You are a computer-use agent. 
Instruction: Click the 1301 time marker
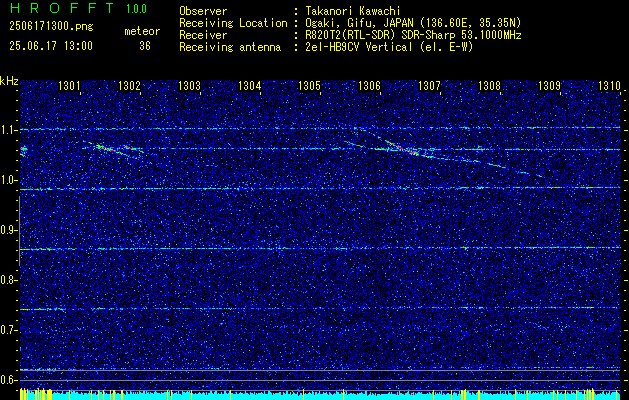click(69, 85)
